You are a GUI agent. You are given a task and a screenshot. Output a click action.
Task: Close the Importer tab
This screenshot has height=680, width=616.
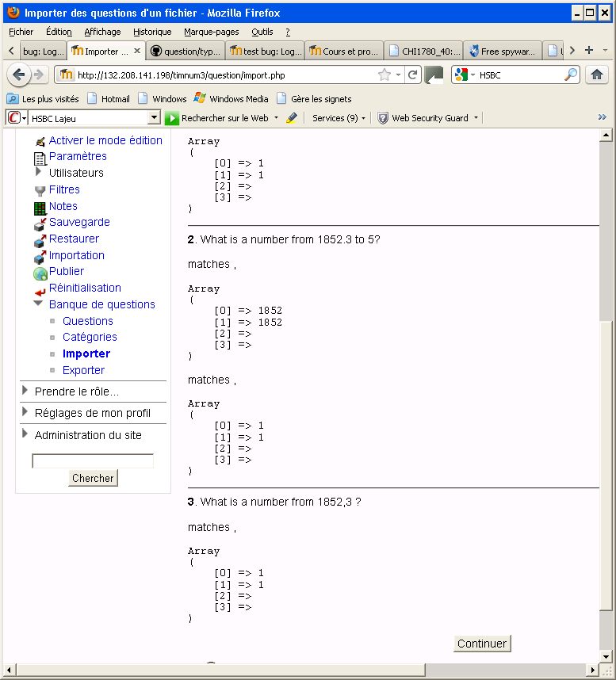[137, 51]
